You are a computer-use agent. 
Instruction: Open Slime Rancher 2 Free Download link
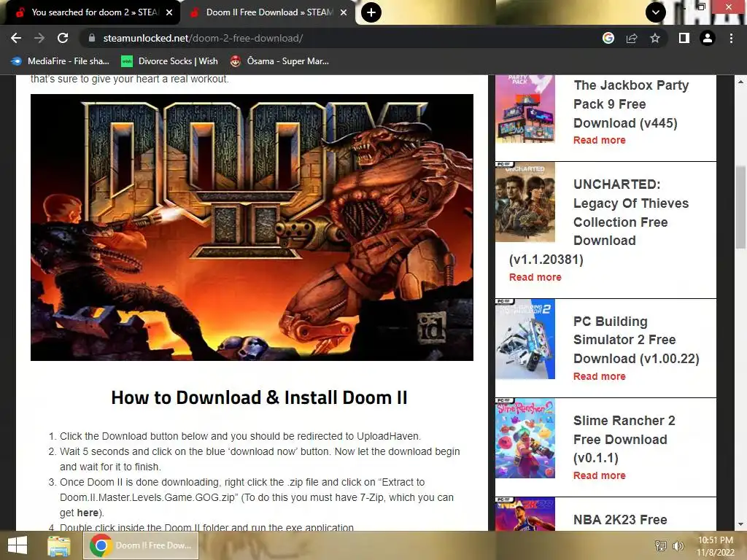(624, 439)
